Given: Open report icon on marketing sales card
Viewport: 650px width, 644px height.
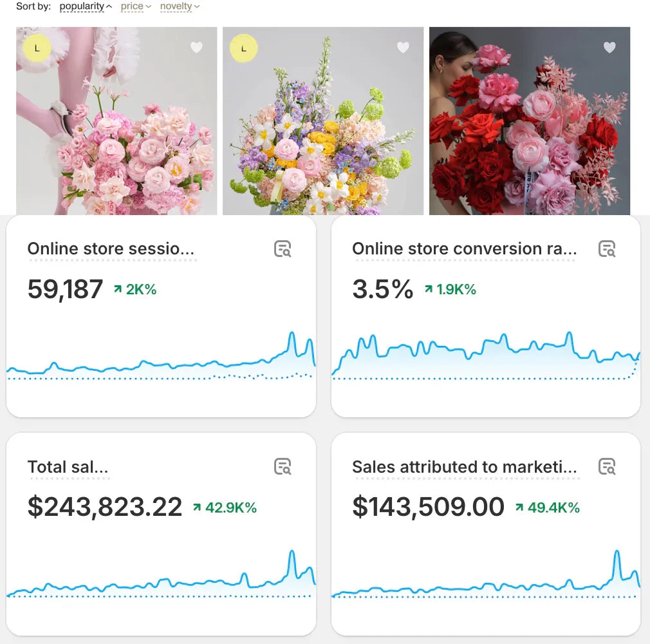Looking at the screenshot, I should (x=607, y=466).
